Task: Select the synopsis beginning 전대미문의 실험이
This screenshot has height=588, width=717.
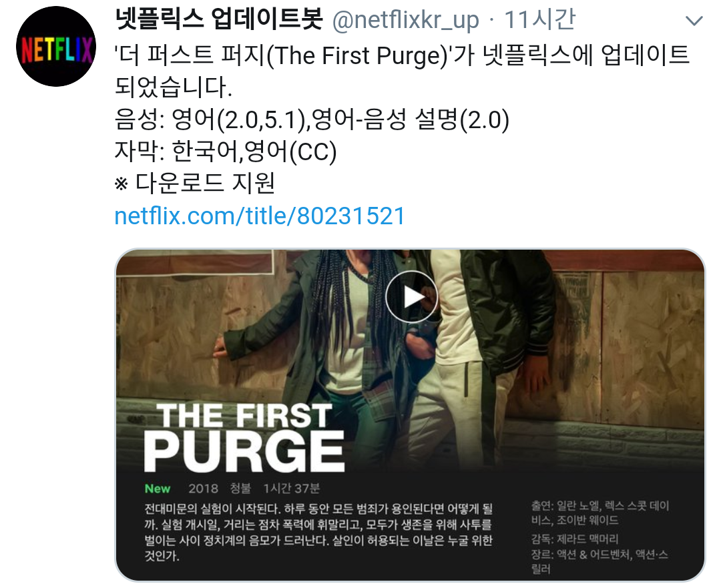Action: tap(318, 532)
